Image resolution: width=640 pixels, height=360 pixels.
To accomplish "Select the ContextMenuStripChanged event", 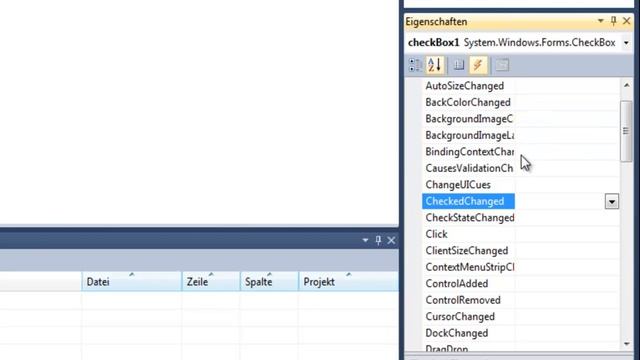I will 469,267.
